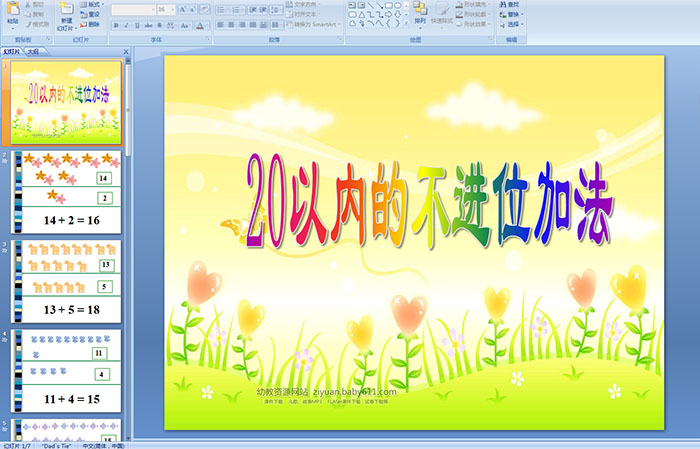
Task: Insert a New Slide using its icon
Action: point(67,9)
